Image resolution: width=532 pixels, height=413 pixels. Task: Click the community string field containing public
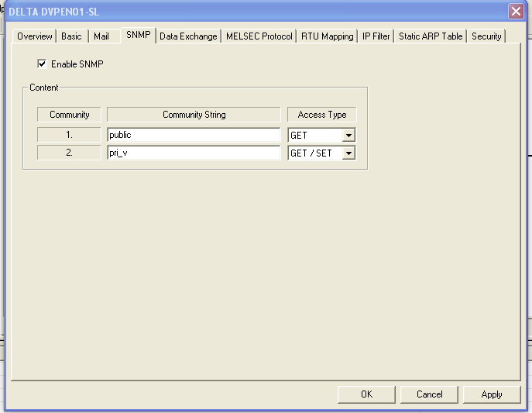(x=194, y=135)
